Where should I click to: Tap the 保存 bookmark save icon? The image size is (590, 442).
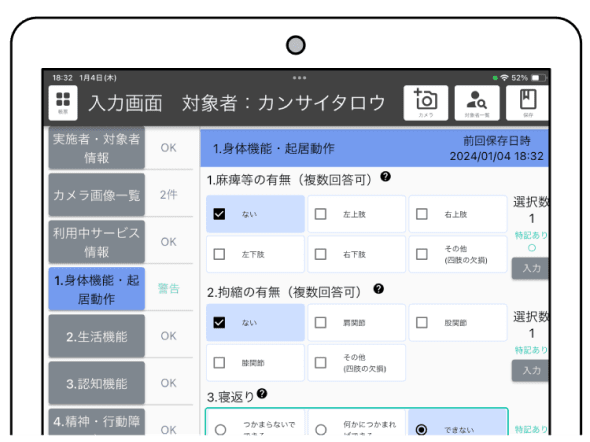coord(528,103)
